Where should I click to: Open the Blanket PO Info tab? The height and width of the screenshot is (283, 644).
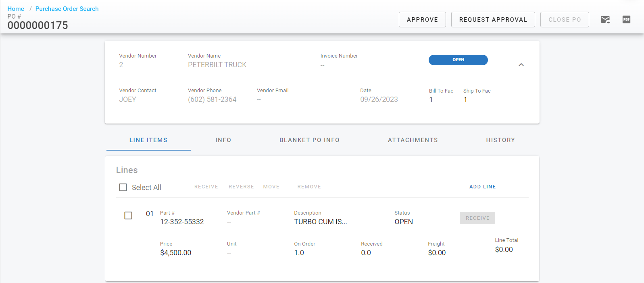coord(309,140)
